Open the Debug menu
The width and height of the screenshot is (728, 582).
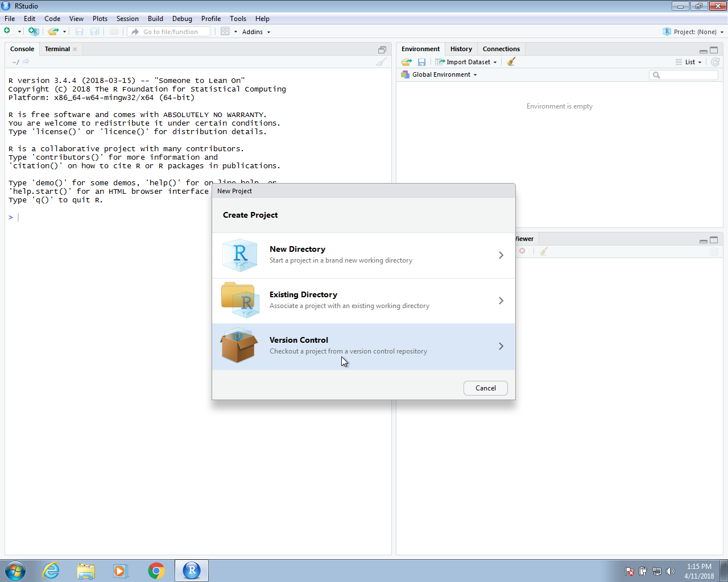(x=182, y=19)
